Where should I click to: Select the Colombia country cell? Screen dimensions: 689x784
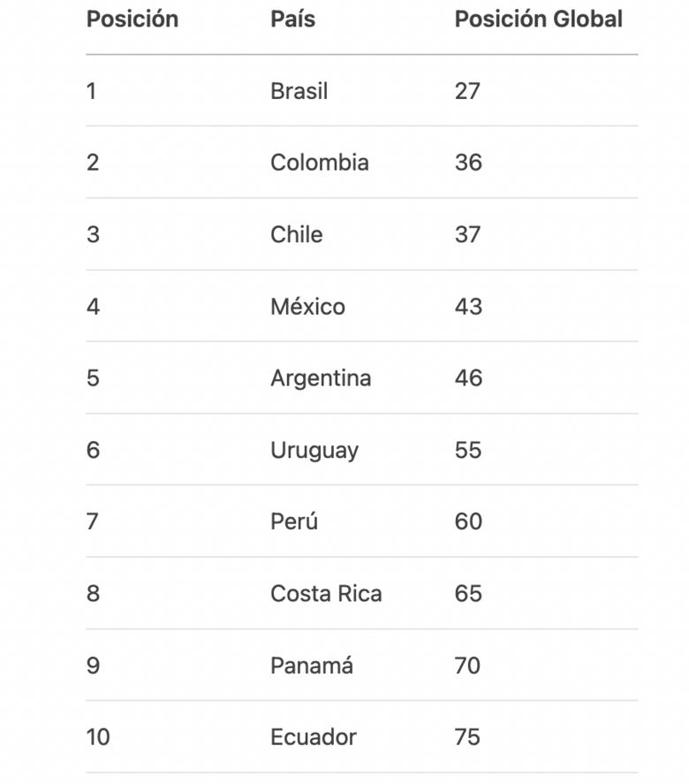coord(320,163)
